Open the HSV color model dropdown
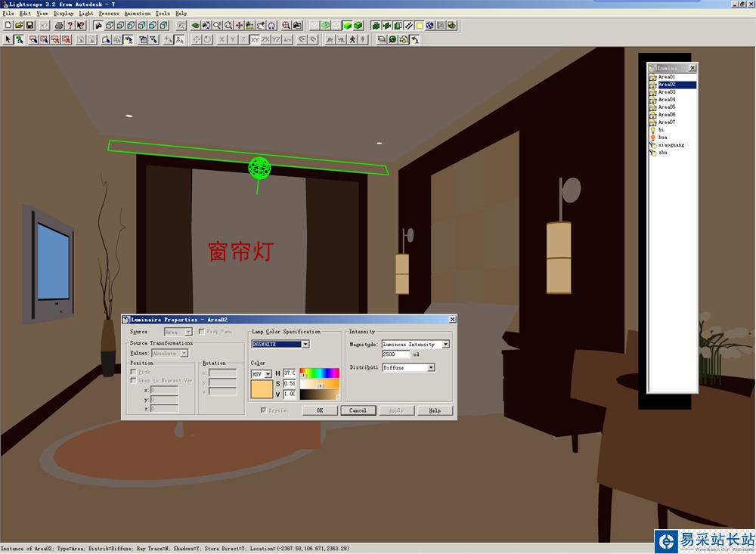756x554 pixels. pyautogui.click(x=268, y=373)
